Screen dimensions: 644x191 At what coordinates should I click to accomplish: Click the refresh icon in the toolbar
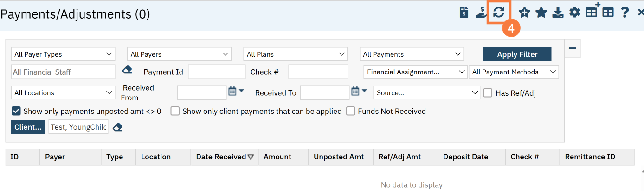(499, 13)
